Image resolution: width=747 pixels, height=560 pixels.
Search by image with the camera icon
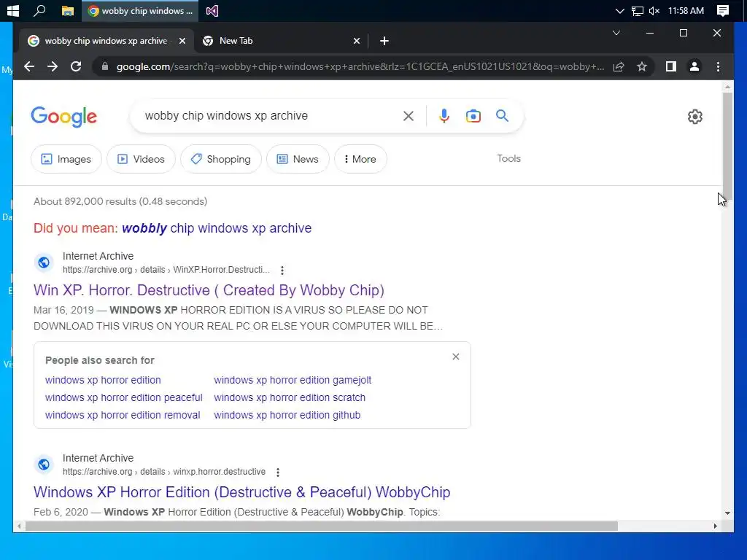pyautogui.click(x=473, y=116)
